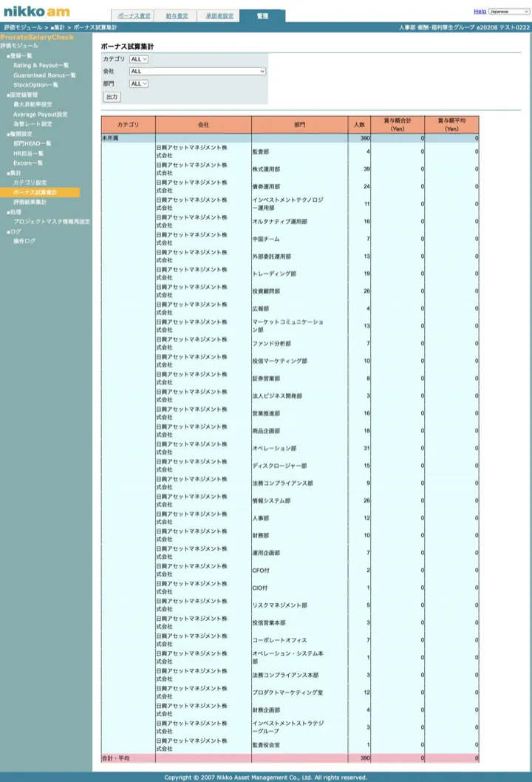
Task: Open the 会社 filter dropdown
Action: (x=197, y=71)
